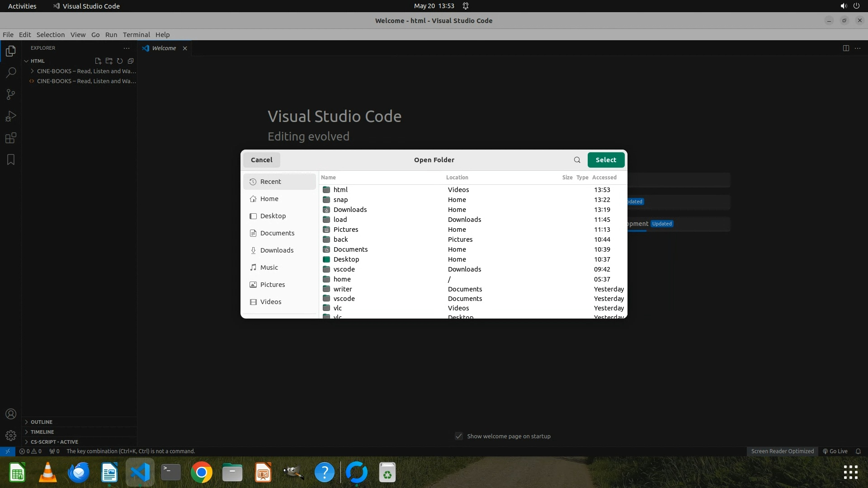Open the Extensions view icon
Viewport: 868px width, 488px height.
tap(11, 138)
